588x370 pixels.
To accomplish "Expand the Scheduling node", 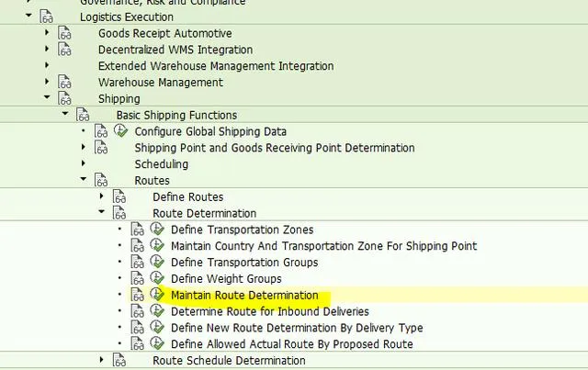I will 84,164.
